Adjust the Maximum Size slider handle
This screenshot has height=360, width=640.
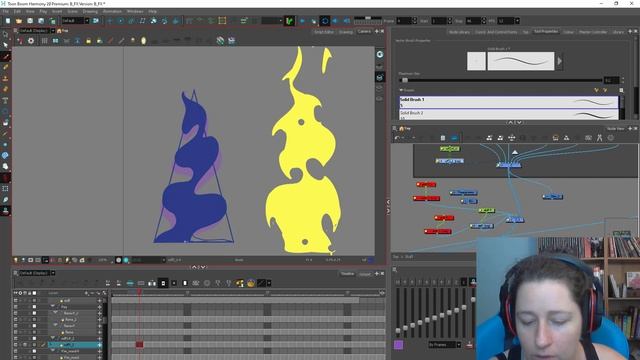pos(404,80)
